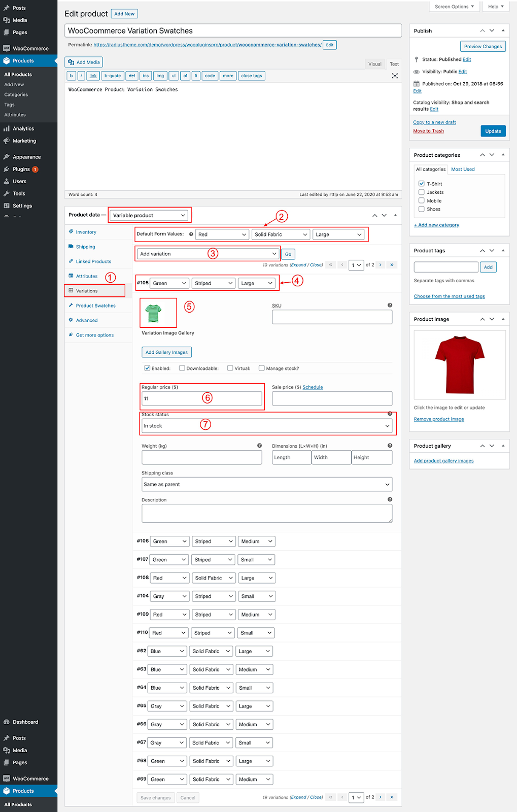This screenshot has width=517, height=812.
Task: Open the Product Swatches tab
Action: coord(96,306)
